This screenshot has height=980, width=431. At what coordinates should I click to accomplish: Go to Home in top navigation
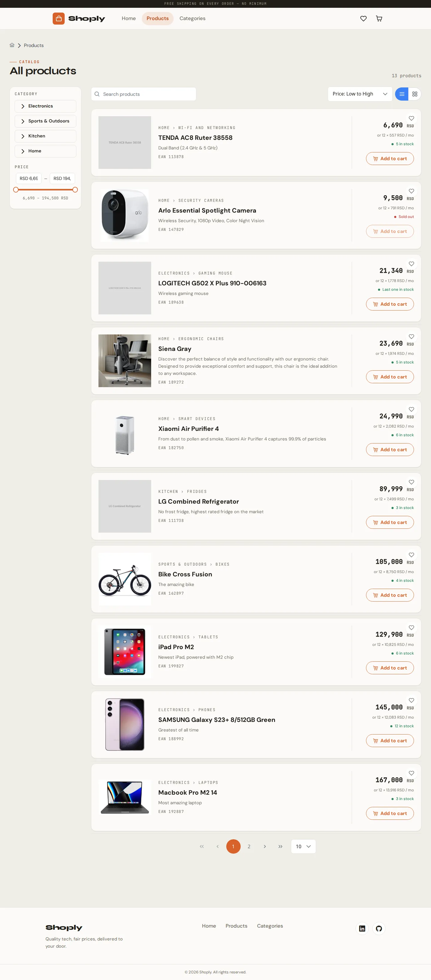click(x=129, y=18)
